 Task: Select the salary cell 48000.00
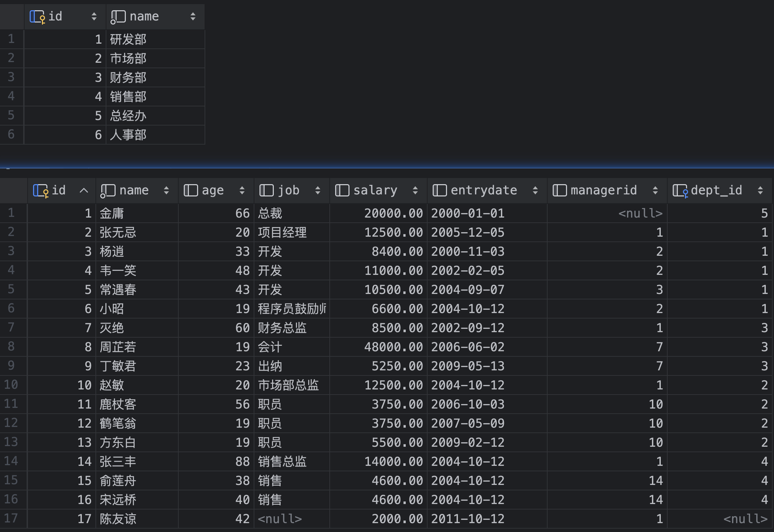click(x=393, y=347)
